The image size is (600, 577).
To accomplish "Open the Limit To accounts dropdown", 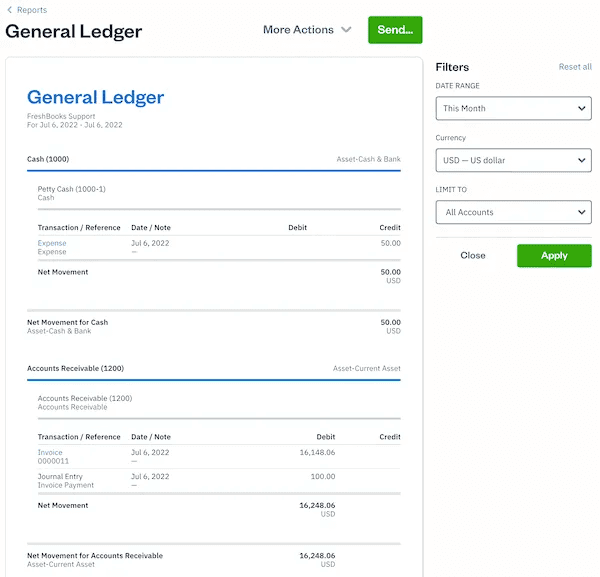I will (x=513, y=212).
